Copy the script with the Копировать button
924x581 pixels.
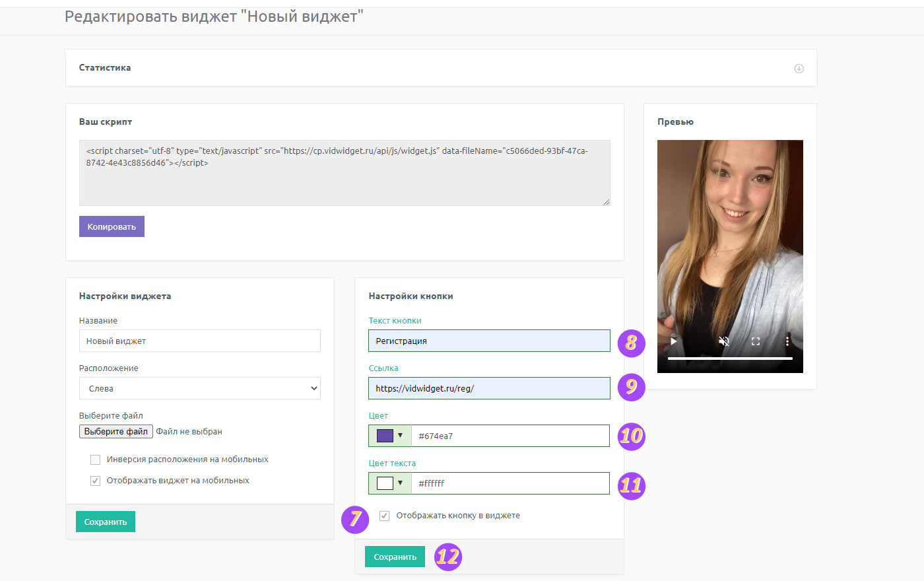(112, 226)
